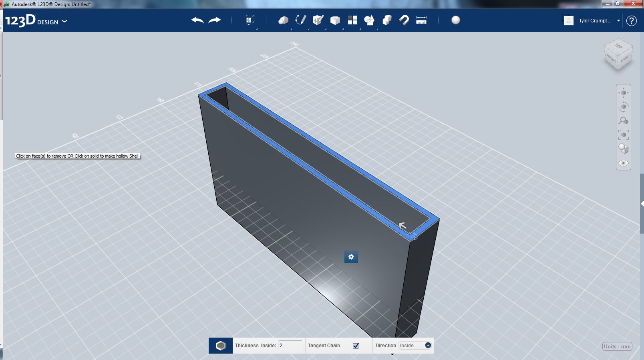Select the Measure ruler tool
This screenshot has height=360, width=644.
421,20
